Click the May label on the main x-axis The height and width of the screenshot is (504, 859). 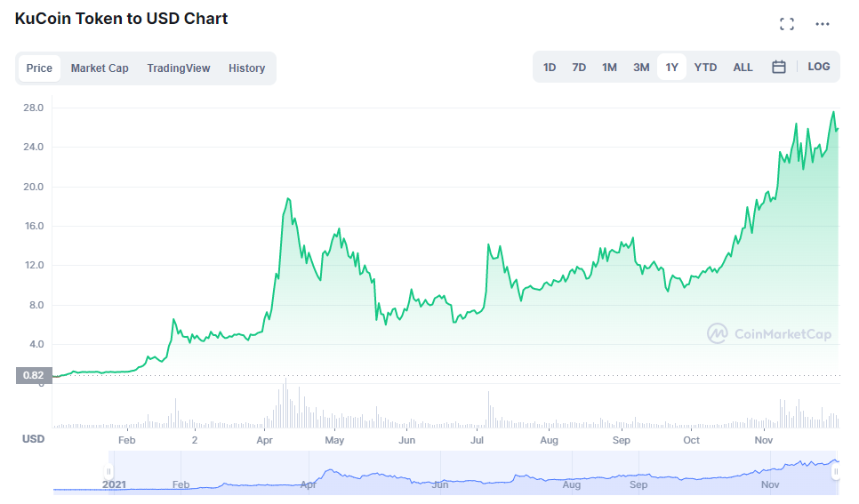click(334, 440)
